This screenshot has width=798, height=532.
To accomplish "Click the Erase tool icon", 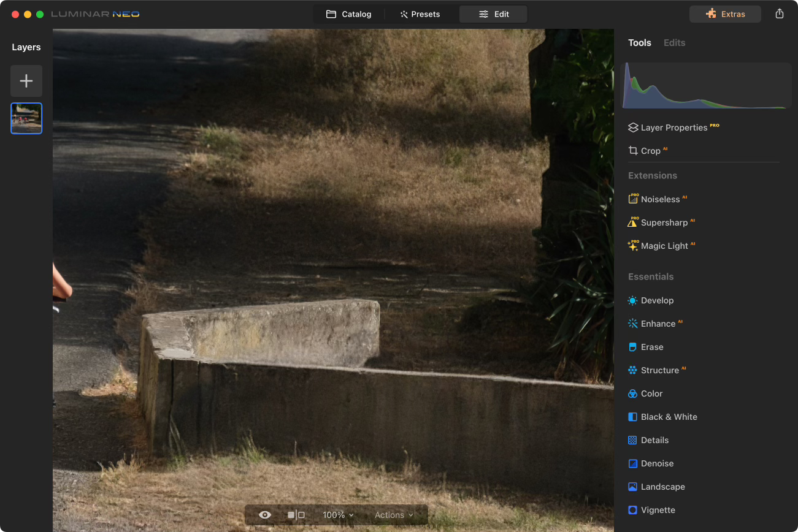I will point(633,347).
